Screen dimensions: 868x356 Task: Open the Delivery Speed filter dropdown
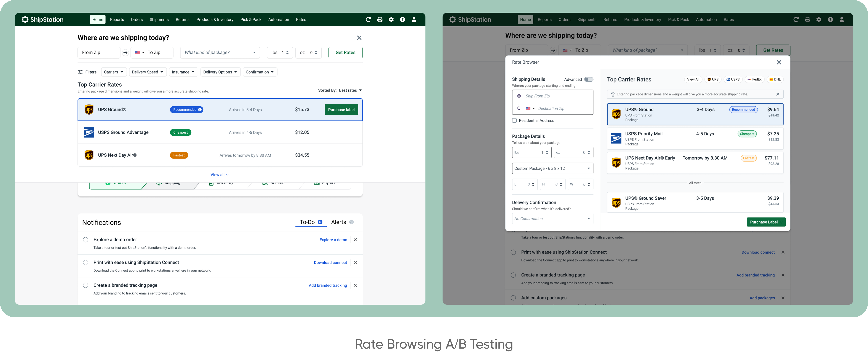[x=148, y=72]
